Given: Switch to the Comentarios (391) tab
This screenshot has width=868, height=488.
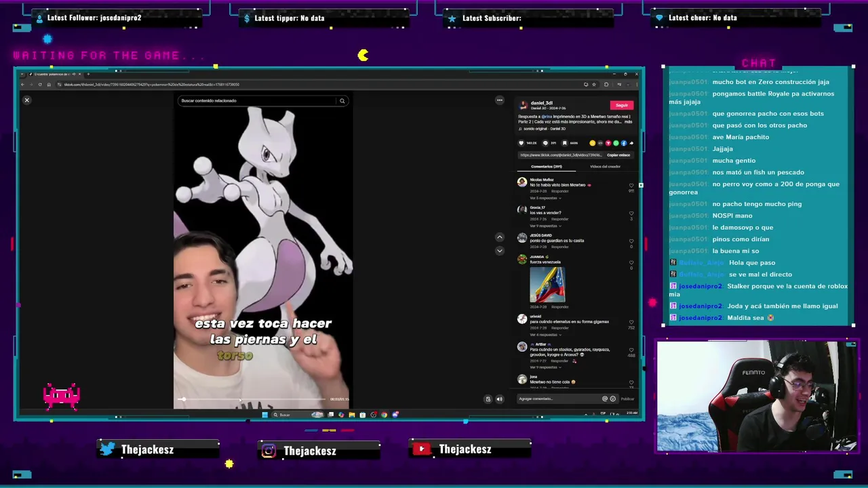Looking at the screenshot, I should tap(547, 167).
